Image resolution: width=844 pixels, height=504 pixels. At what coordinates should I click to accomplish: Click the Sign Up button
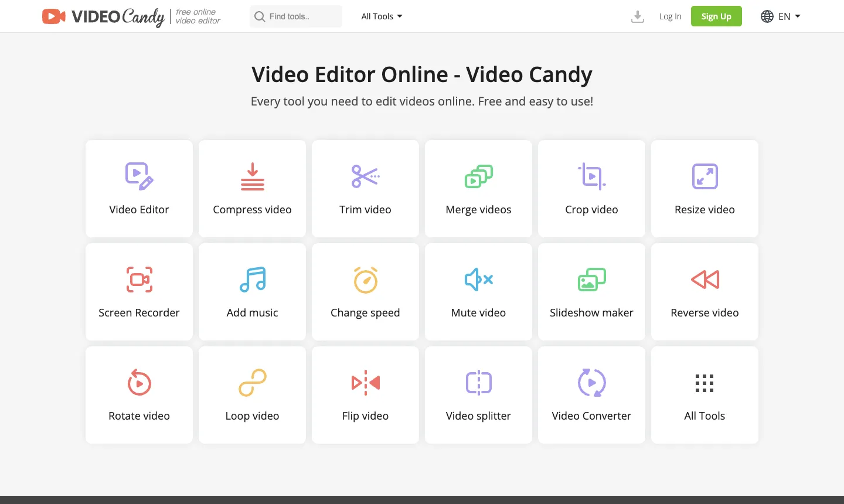click(x=716, y=16)
